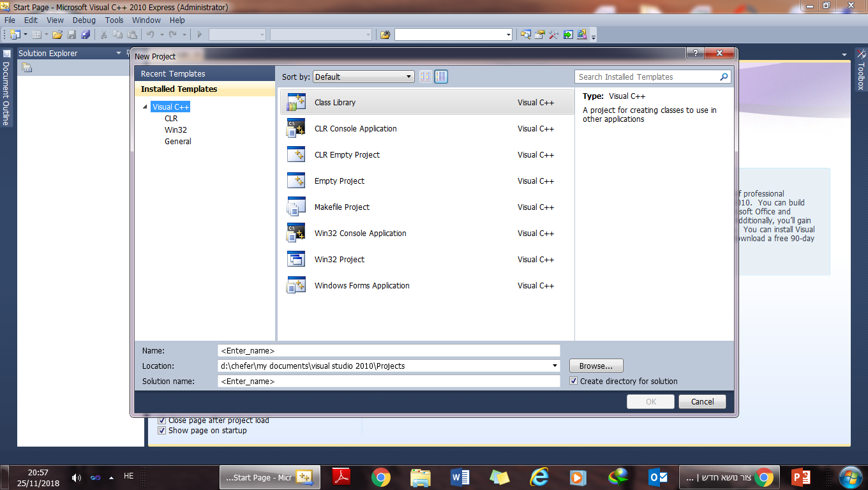Click the Extension Manager toolbar icon
This screenshot has width=868, height=490.
point(582,34)
